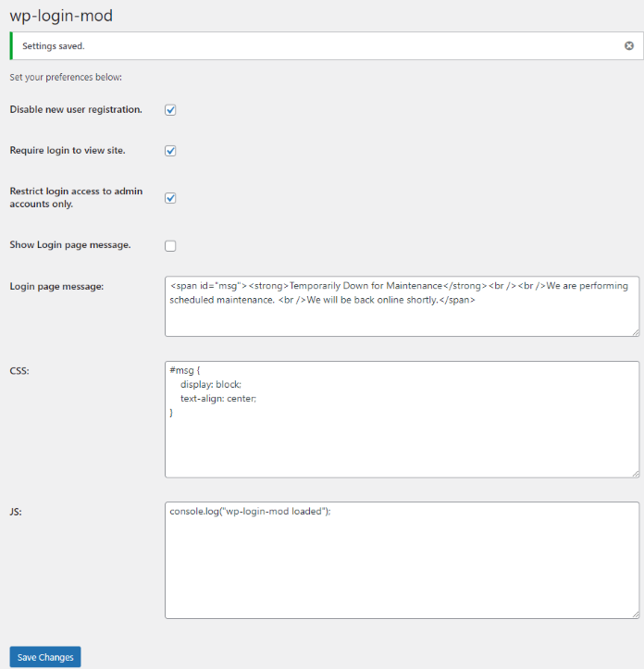Click the 'text-align: center;' CSS line
This screenshot has width=644, height=669.
(x=218, y=399)
